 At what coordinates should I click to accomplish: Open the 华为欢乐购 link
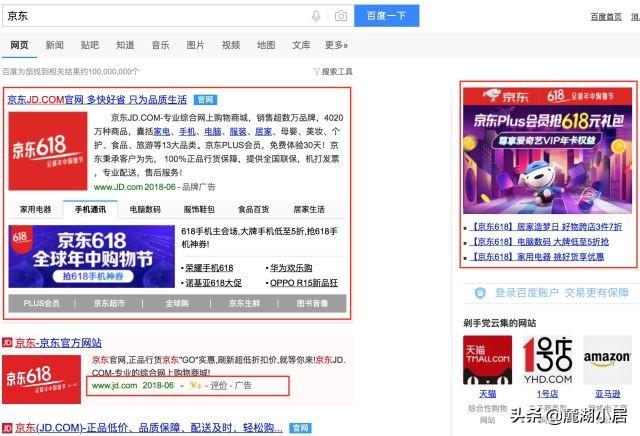pos(291,268)
